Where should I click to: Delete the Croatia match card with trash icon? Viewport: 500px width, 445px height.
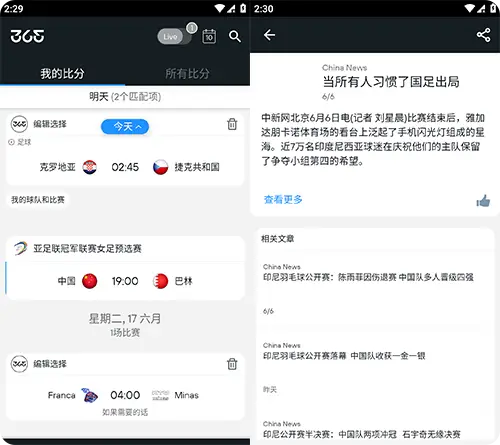click(232, 124)
